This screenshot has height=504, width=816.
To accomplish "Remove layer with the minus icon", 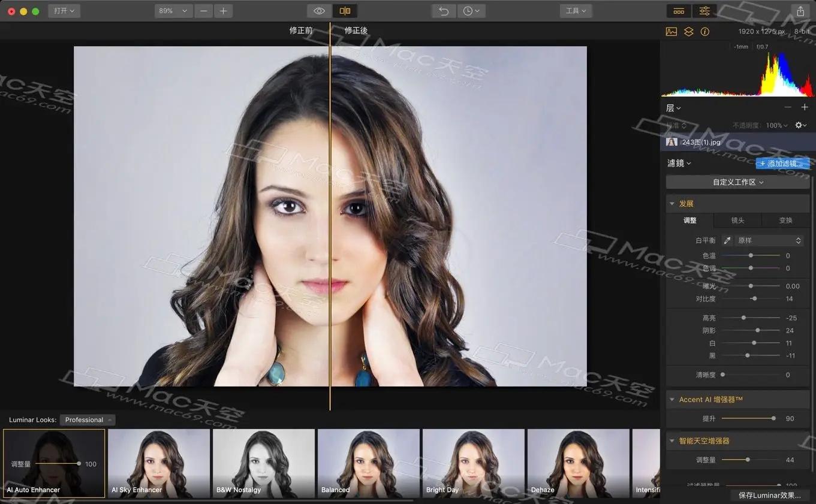I will [x=788, y=107].
